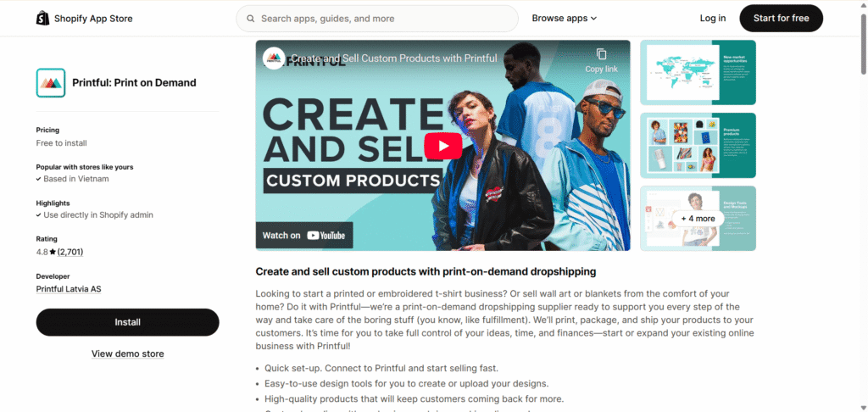Click the Printful channel avatar in video
The width and height of the screenshot is (868, 412).
(x=274, y=58)
